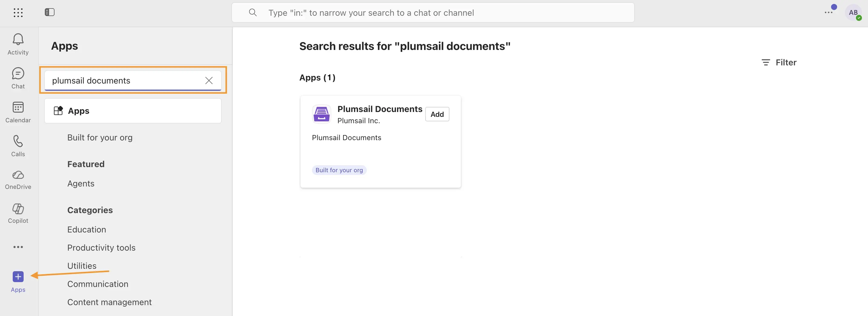
Task: Clear the plumsail documents search text
Action: click(x=209, y=81)
